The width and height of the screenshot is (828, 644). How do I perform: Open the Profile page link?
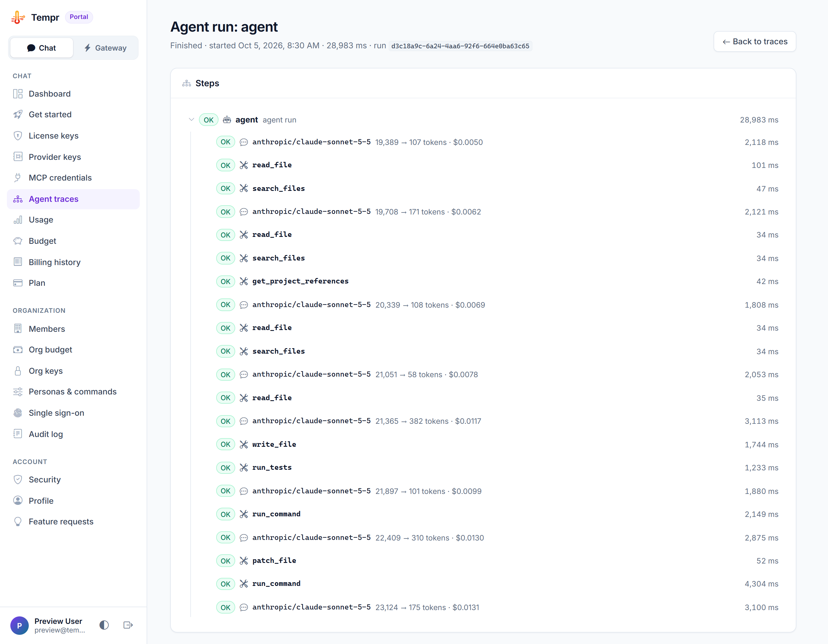click(73, 501)
